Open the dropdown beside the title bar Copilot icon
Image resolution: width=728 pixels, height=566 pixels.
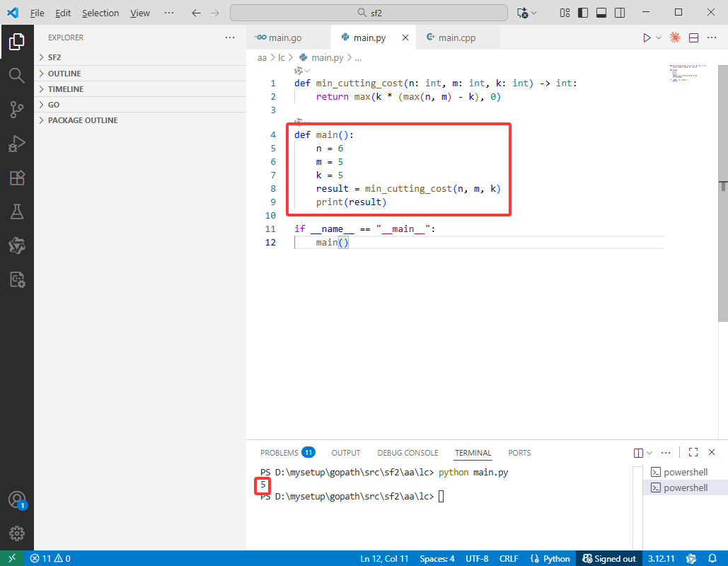coord(534,13)
